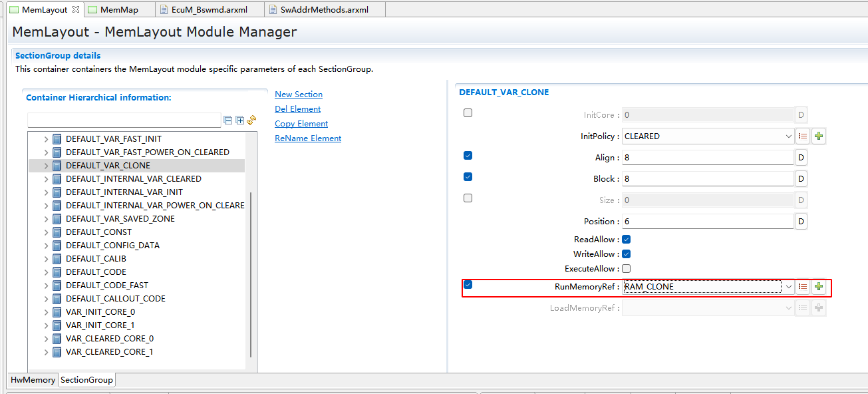
Task: Click the list icon next to InitPolicy
Action: [803, 136]
